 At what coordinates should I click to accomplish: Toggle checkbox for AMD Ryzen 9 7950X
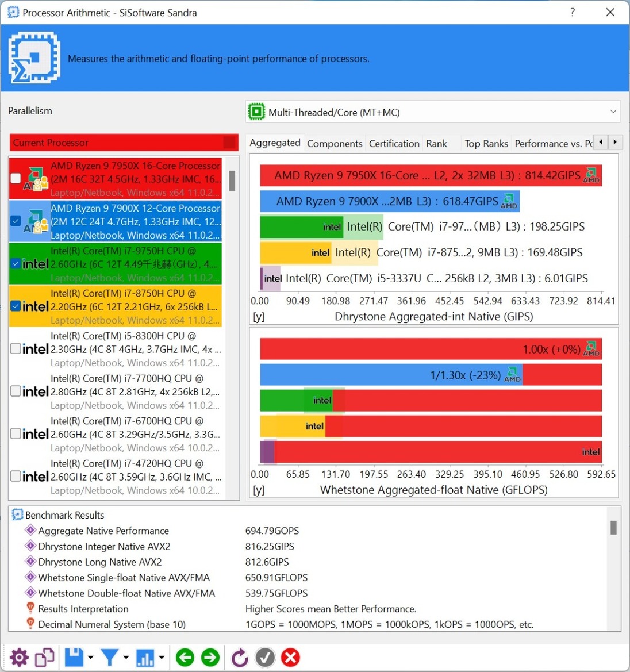(x=16, y=178)
